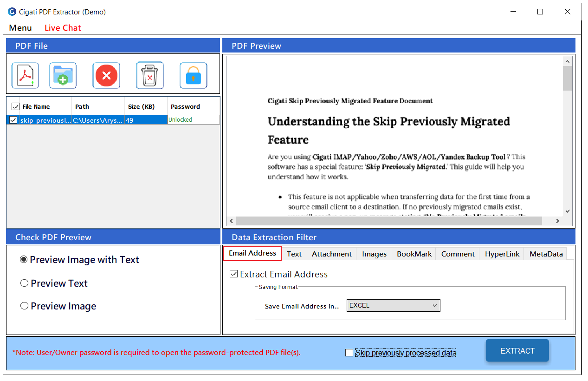Viewport: 588px width, 381px height.
Task: Close the Cigati PDF Extractor window
Action: click(568, 12)
